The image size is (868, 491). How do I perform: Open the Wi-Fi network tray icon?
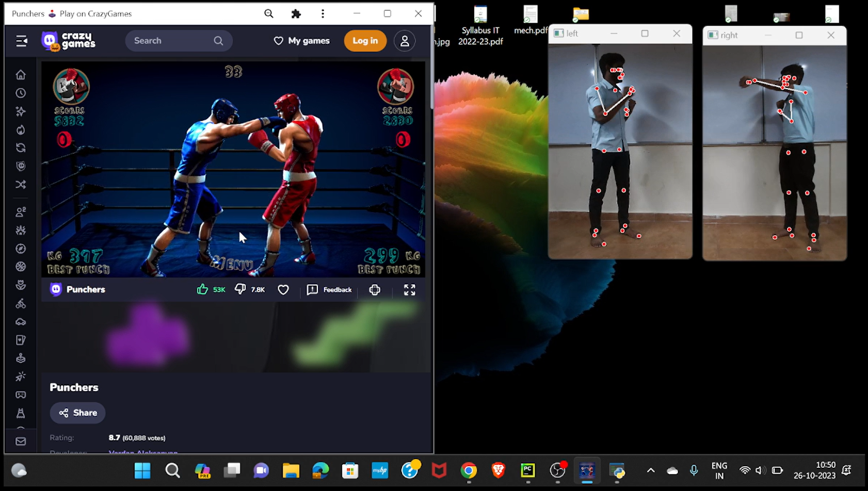pos(745,470)
